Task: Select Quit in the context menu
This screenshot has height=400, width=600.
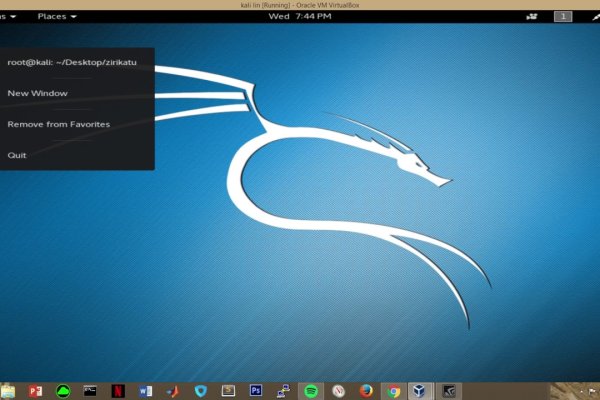Action: tap(17, 155)
